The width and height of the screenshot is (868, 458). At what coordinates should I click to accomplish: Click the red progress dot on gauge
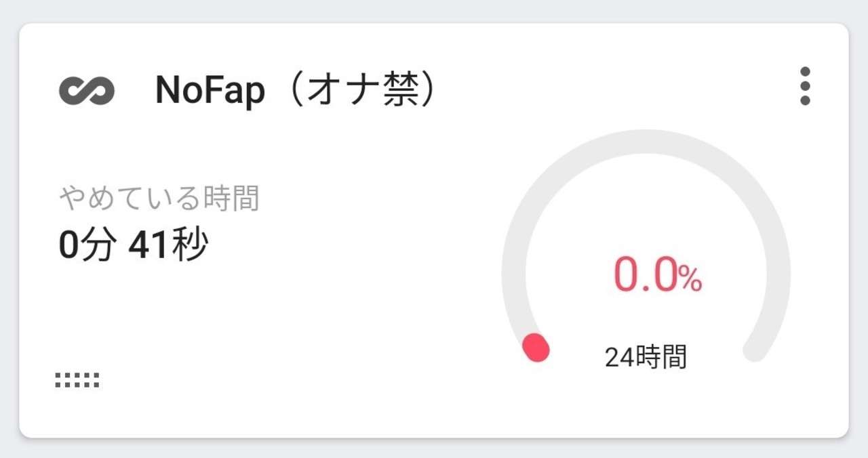point(536,348)
